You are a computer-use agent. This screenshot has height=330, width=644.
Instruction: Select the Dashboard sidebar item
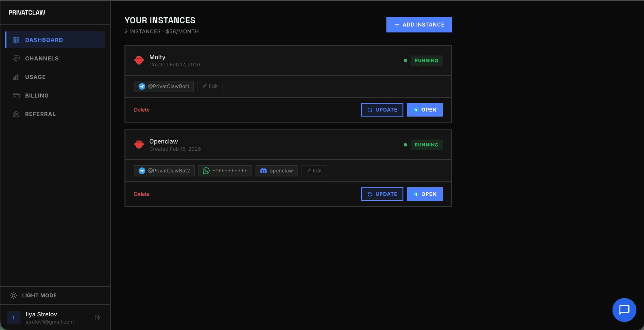click(44, 40)
